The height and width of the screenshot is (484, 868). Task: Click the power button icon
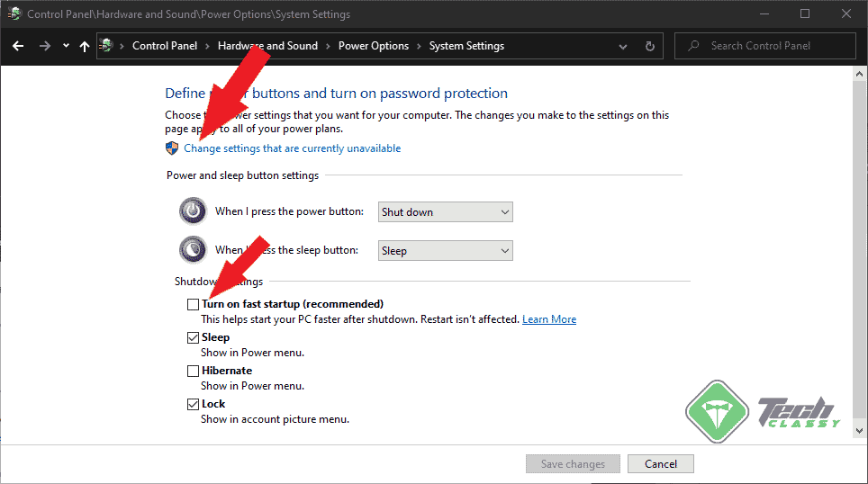tap(193, 211)
